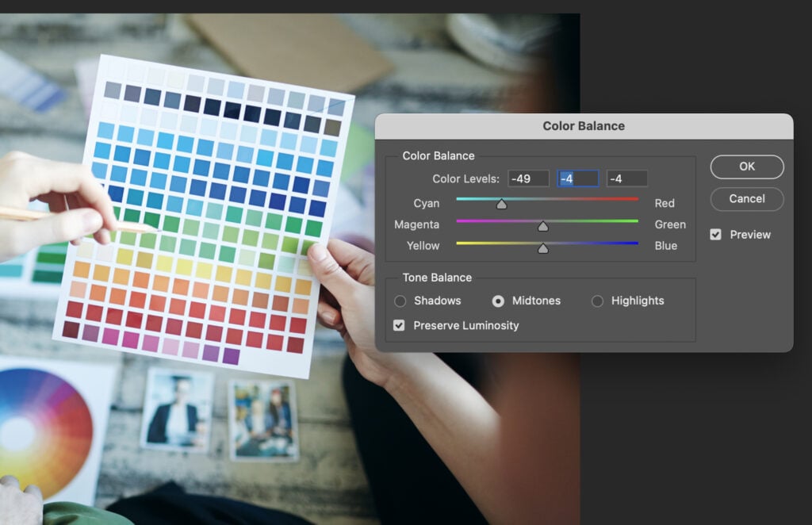
Task: Click the Color Levels label
Action: [x=465, y=178]
